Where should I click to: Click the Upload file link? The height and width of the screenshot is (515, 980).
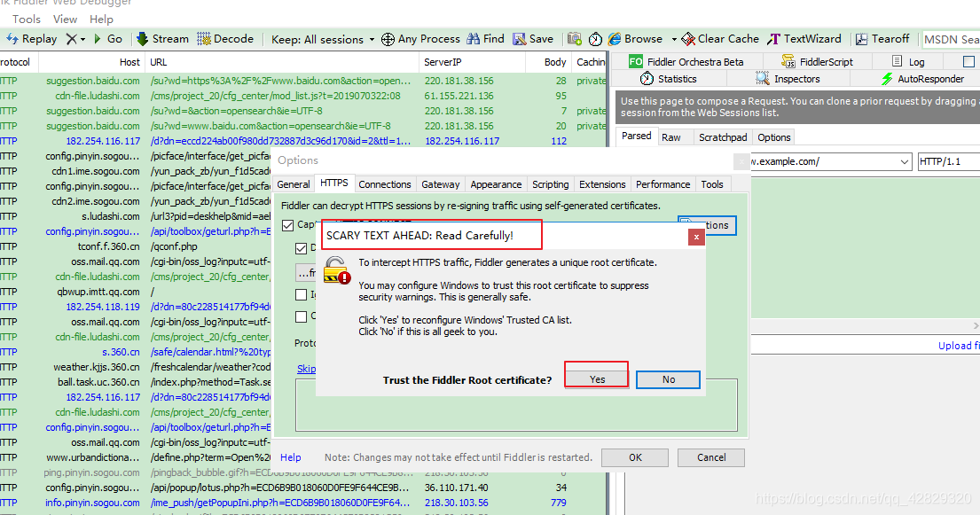959,346
